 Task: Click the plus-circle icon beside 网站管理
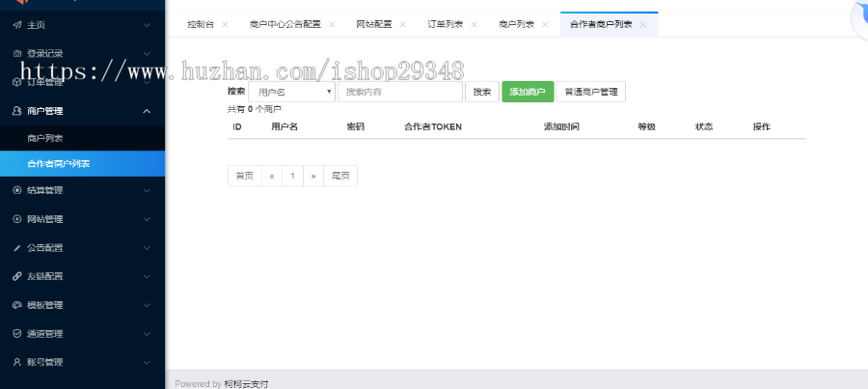pyautogui.click(x=17, y=219)
